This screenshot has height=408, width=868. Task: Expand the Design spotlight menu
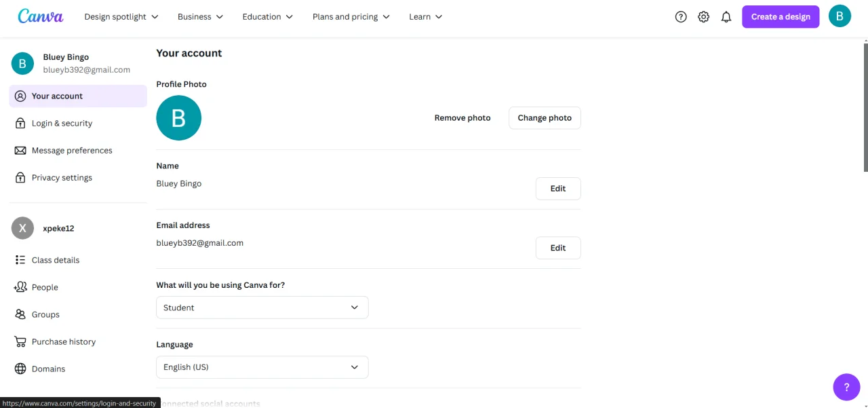click(121, 16)
